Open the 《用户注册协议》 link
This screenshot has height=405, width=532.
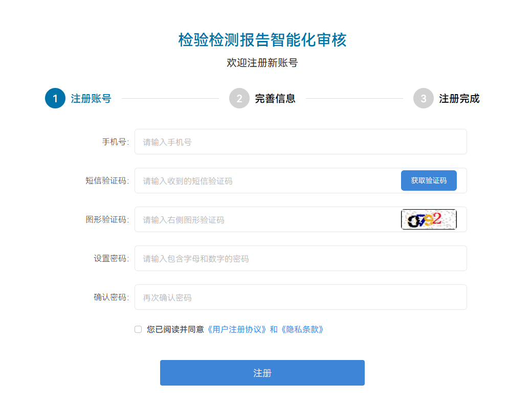coord(236,329)
